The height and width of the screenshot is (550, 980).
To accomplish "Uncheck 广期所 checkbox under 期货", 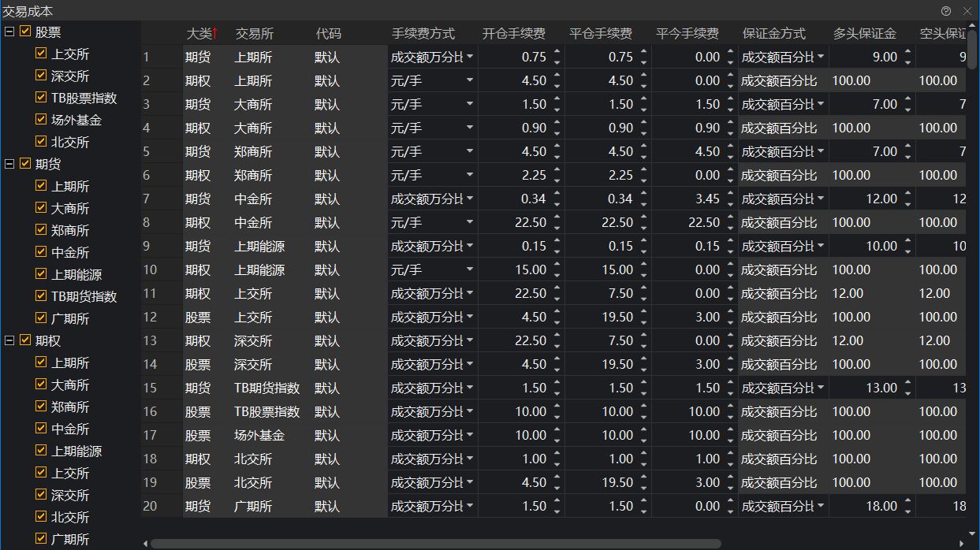I will coord(41,318).
